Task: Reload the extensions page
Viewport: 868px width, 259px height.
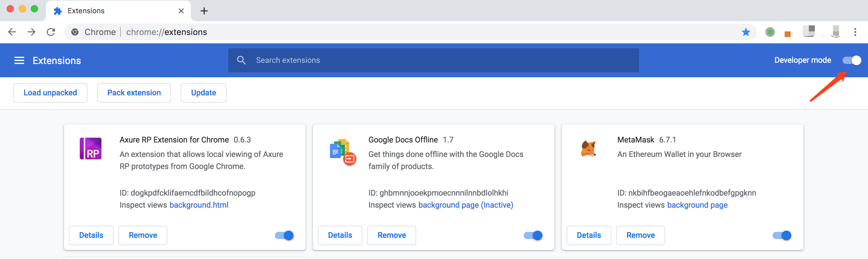Action: tap(51, 32)
